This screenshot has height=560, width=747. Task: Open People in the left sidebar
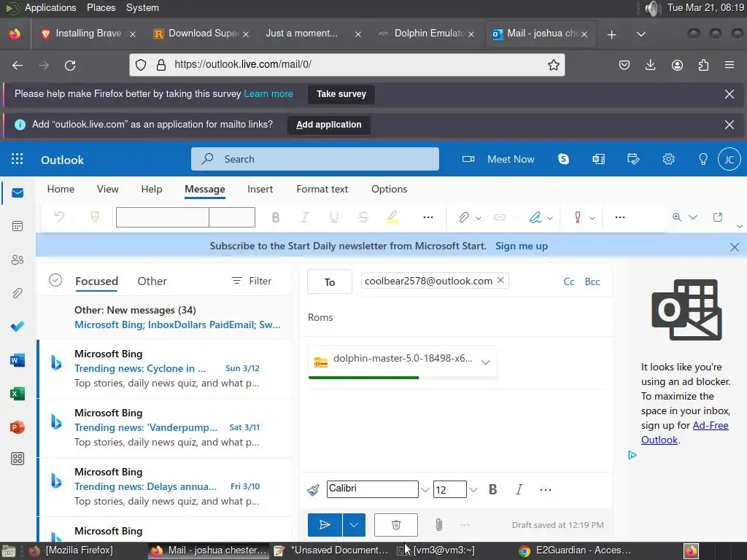(18, 260)
